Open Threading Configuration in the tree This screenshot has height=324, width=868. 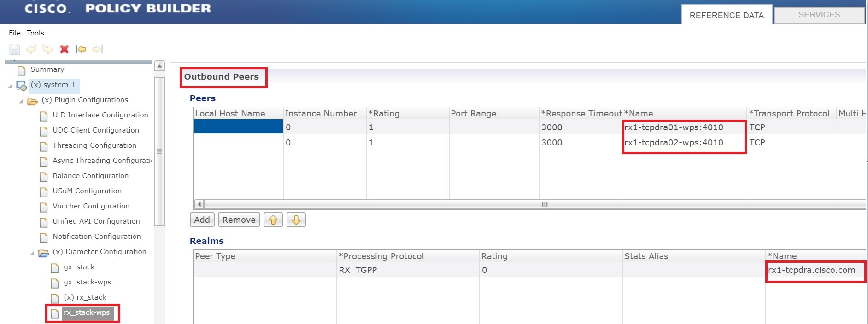(94, 145)
